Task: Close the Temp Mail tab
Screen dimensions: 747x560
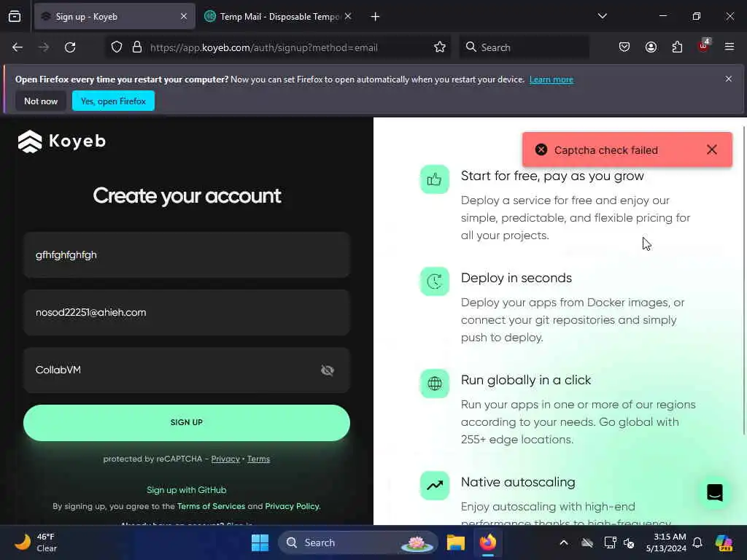Action: [348, 17]
